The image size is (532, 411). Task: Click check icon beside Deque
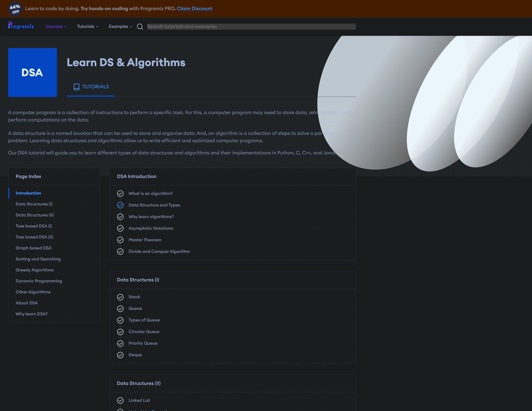tap(120, 355)
